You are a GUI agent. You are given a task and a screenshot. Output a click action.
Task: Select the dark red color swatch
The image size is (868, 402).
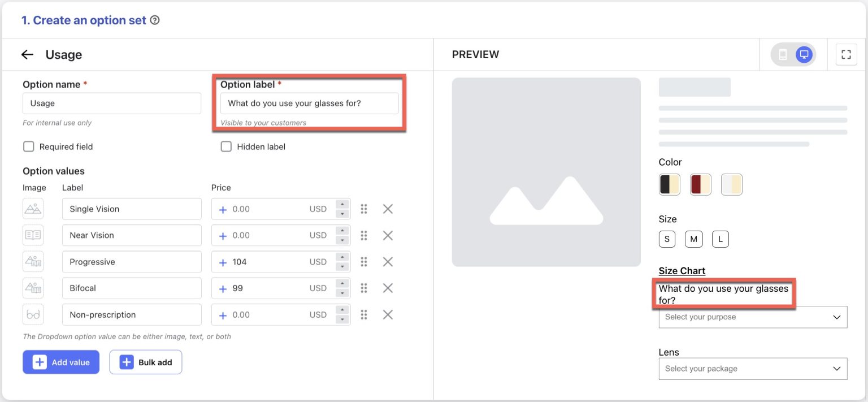click(x=700, y=184)
